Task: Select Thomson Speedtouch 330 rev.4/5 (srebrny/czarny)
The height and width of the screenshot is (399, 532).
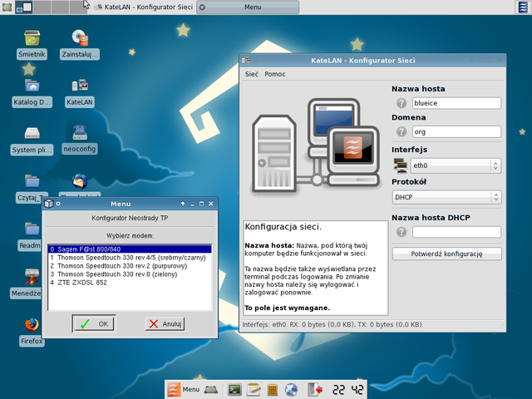Action: point(130,258)
